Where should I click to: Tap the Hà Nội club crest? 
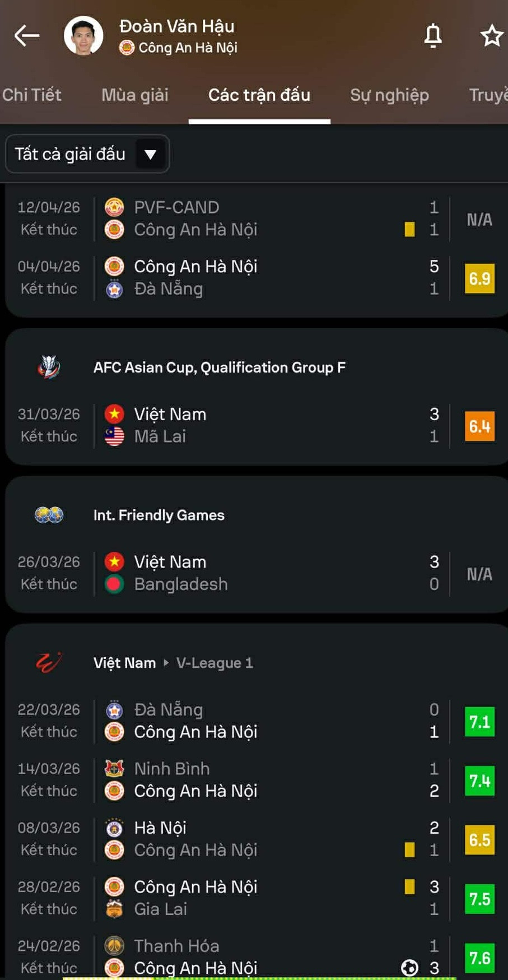(x=114, y=828)
